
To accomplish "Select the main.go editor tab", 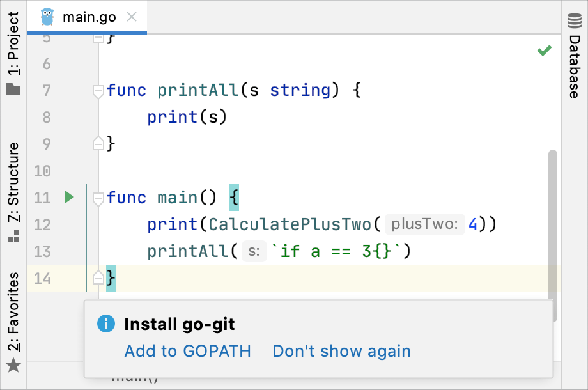I will (89, 17).
